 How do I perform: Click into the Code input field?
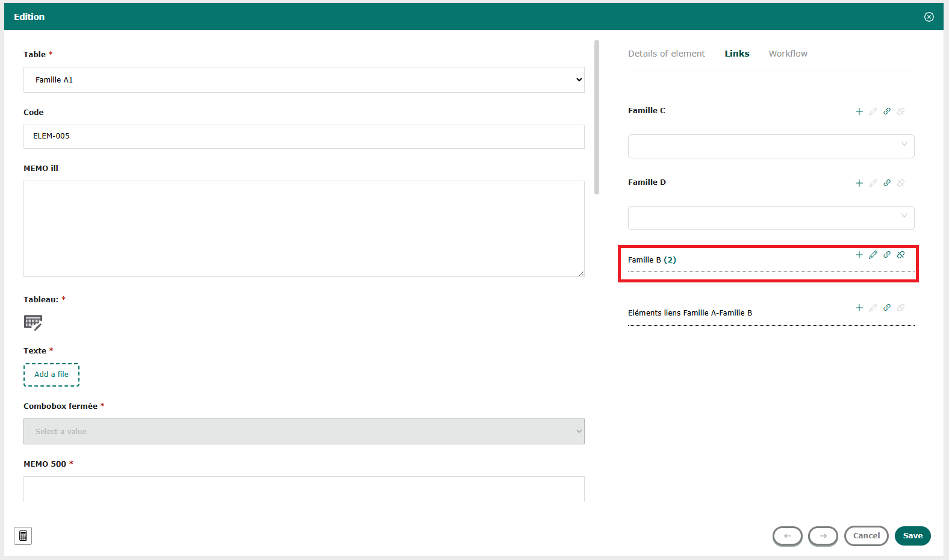(x=303, y=137)
